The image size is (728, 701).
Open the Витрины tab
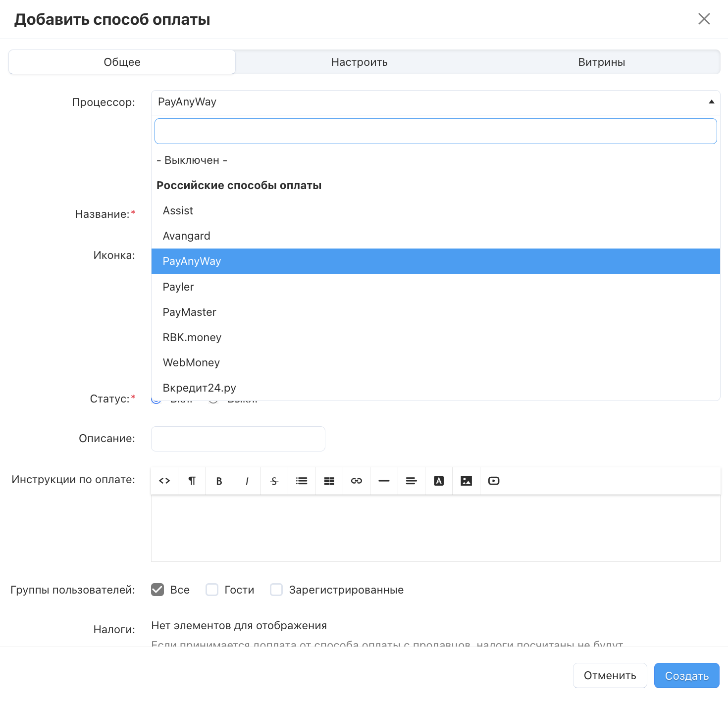[x=601, y=62]
